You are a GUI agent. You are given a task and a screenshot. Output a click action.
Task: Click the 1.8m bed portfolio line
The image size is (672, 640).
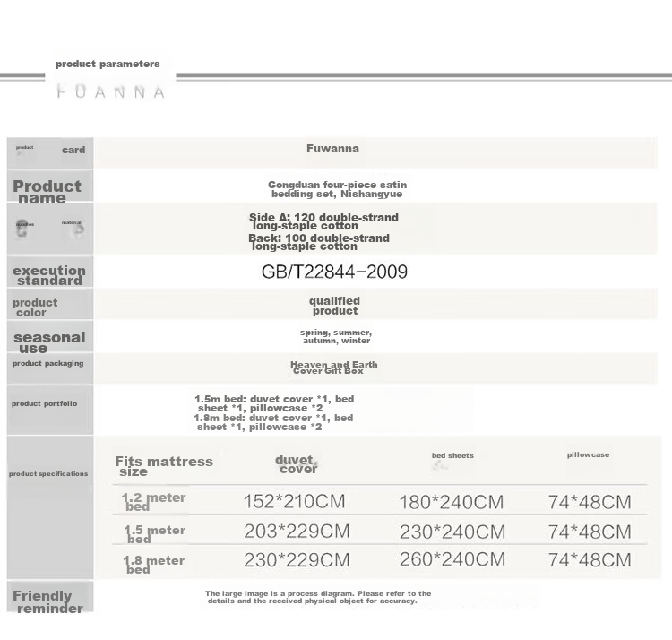point(273,422)
